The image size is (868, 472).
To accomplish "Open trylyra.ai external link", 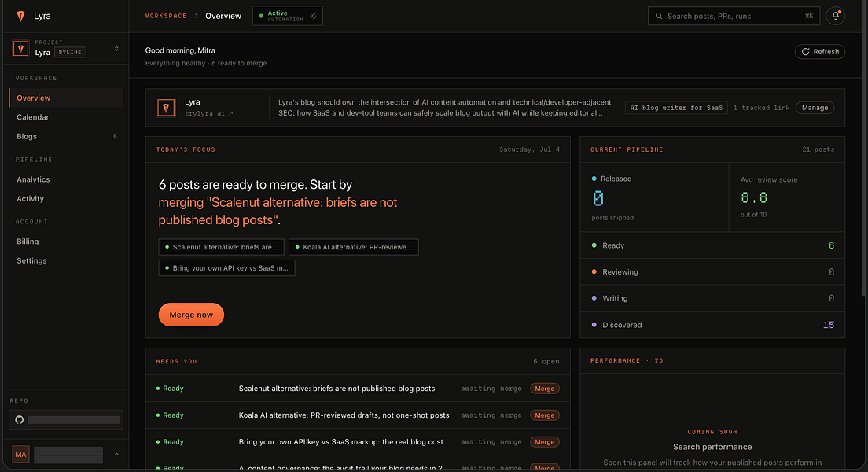I will click(208, 113).
